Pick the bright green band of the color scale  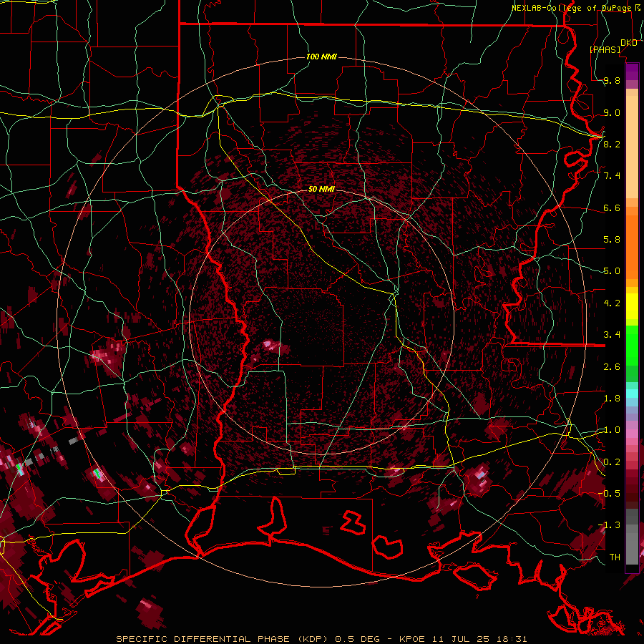coord(632,344)
